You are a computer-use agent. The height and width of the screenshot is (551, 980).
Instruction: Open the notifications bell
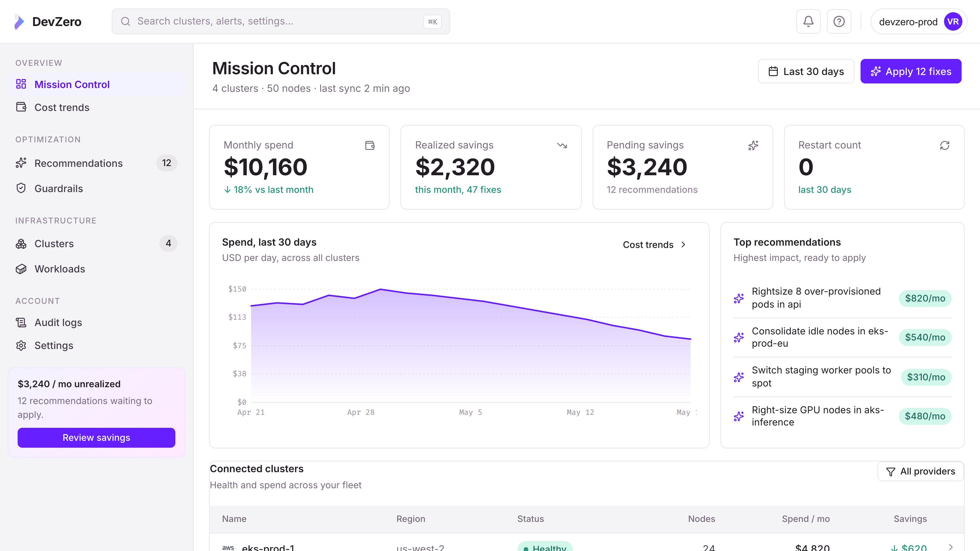tap(808, 21)
